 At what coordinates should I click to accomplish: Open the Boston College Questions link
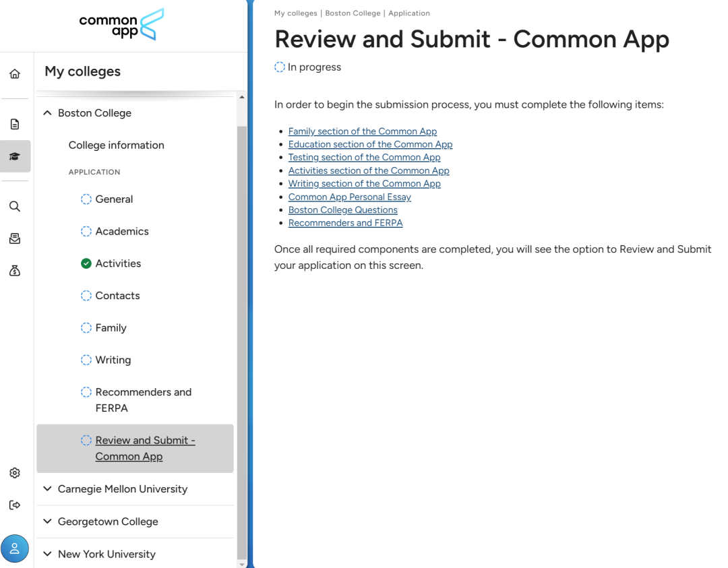(x=343, y=210)
